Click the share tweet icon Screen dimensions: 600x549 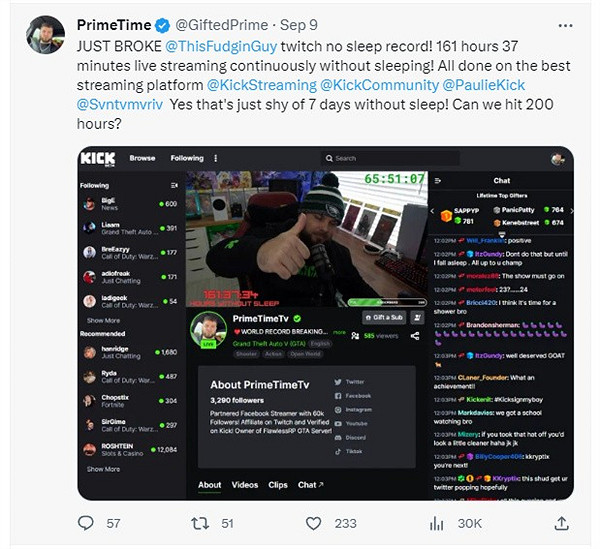point(561,522)
